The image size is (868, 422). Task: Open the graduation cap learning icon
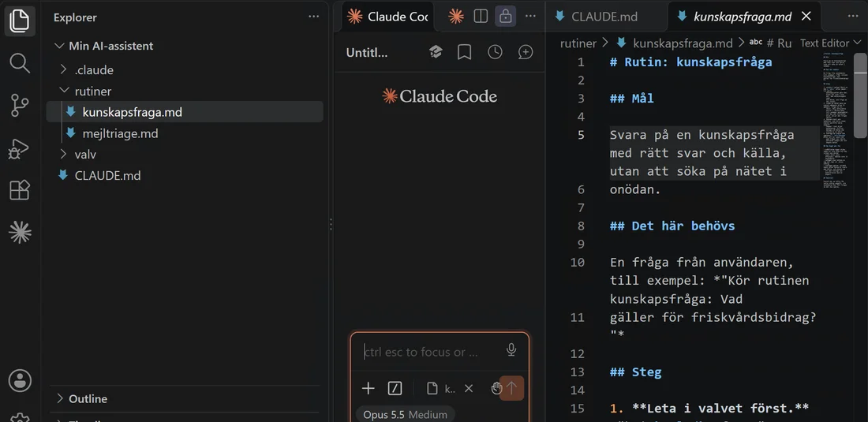click(x=436, y=52)
